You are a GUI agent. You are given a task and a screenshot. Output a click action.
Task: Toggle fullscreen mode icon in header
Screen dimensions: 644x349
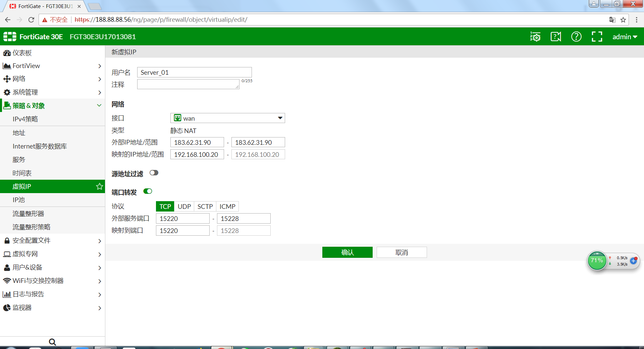pos(597,37)
